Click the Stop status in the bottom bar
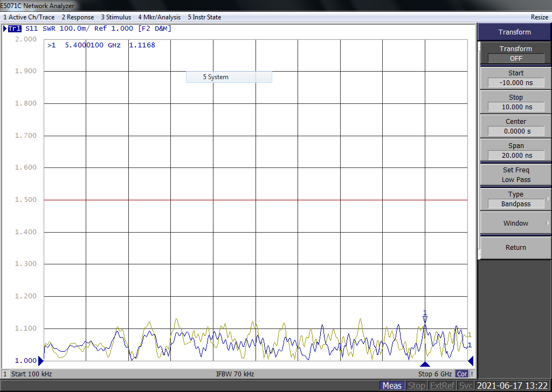The image size is (552, 392). [416, 386]
